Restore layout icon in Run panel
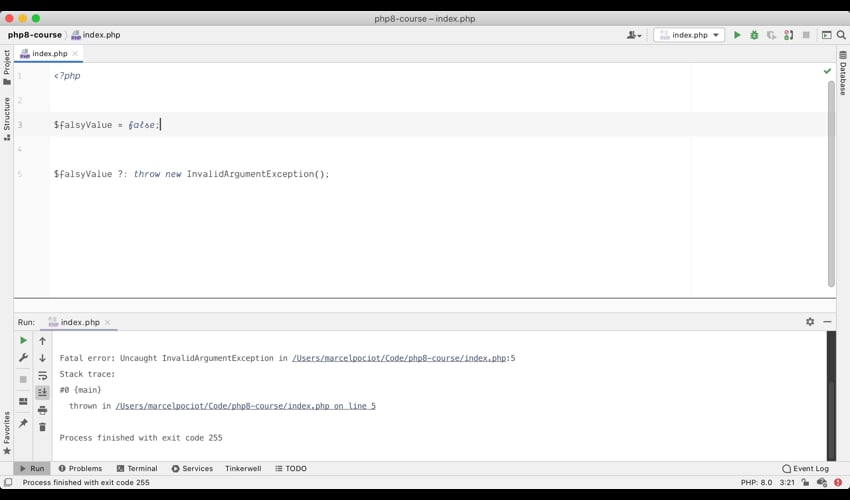The width and height of the screenshot is (850, 500). 23,401
